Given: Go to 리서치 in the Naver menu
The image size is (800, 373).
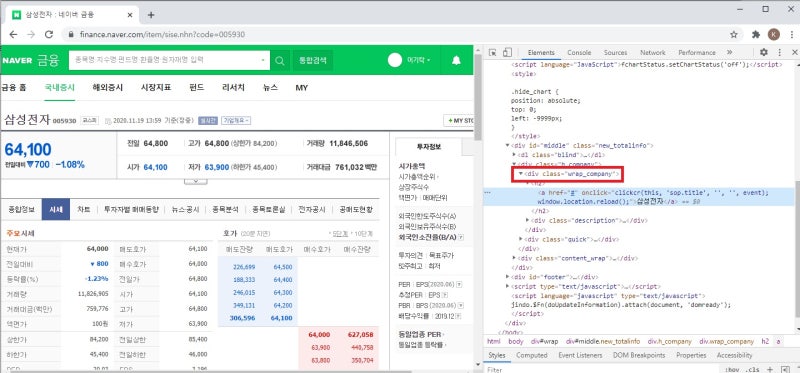Looking at the screenshot, I should click(x=233, y=87).
